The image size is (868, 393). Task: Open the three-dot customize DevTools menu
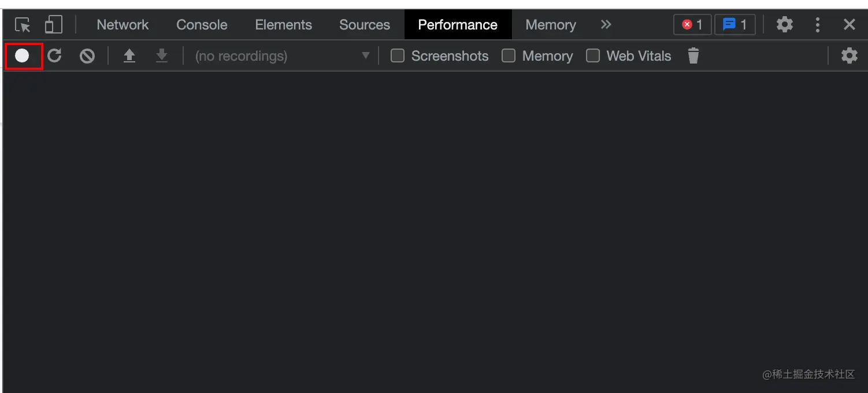[817, 25]
